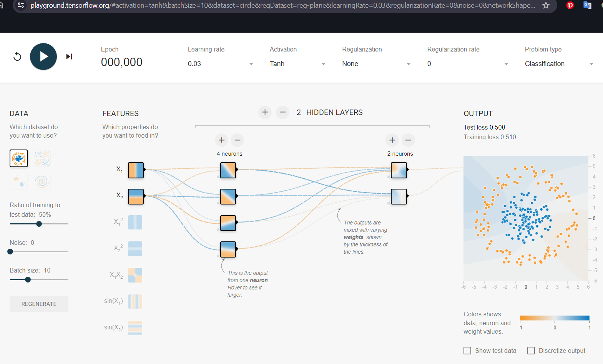Screen dimensions: 603x364
Task: Open the Problem type dropdown
Action: point(560,64)
